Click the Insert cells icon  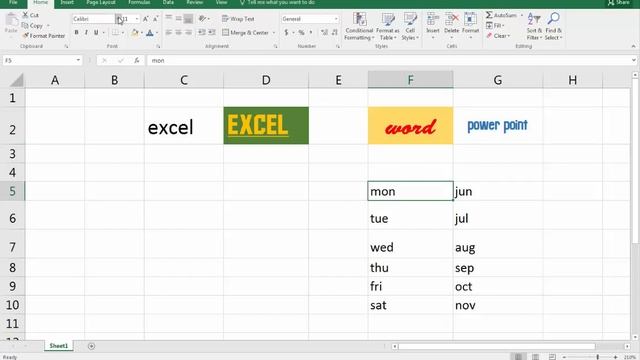tap(433, 20)
